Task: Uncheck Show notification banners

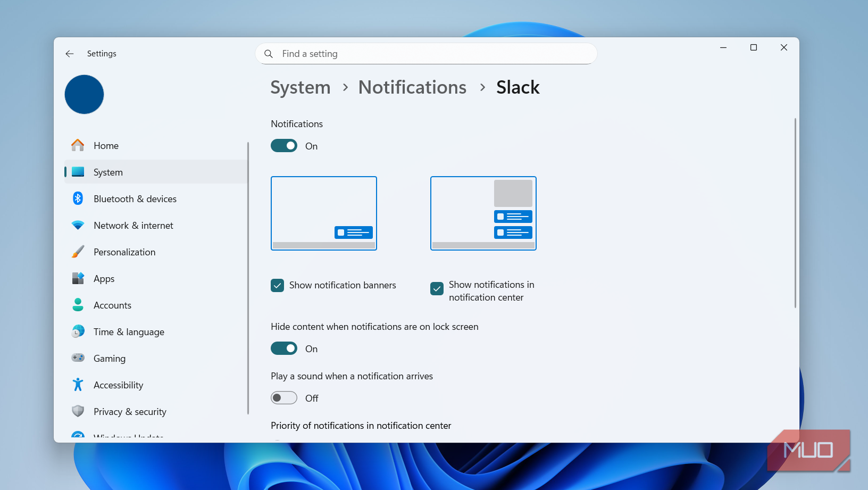Action: (277, 285)
